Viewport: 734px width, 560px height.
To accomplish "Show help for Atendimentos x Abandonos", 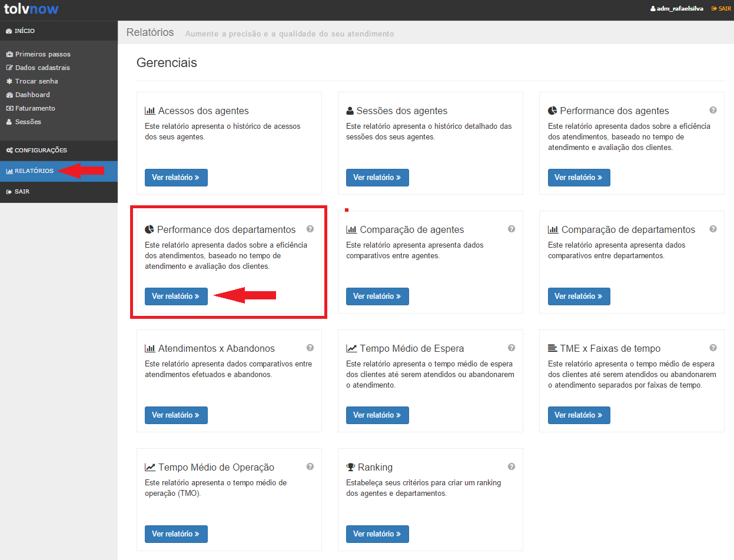I will [310, 348].
